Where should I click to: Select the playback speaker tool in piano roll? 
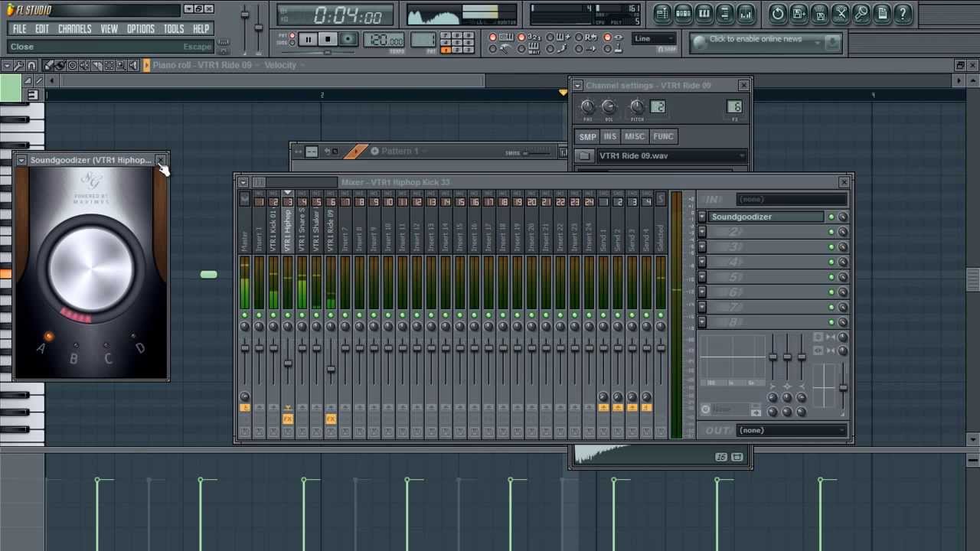(x=133, y=65)
